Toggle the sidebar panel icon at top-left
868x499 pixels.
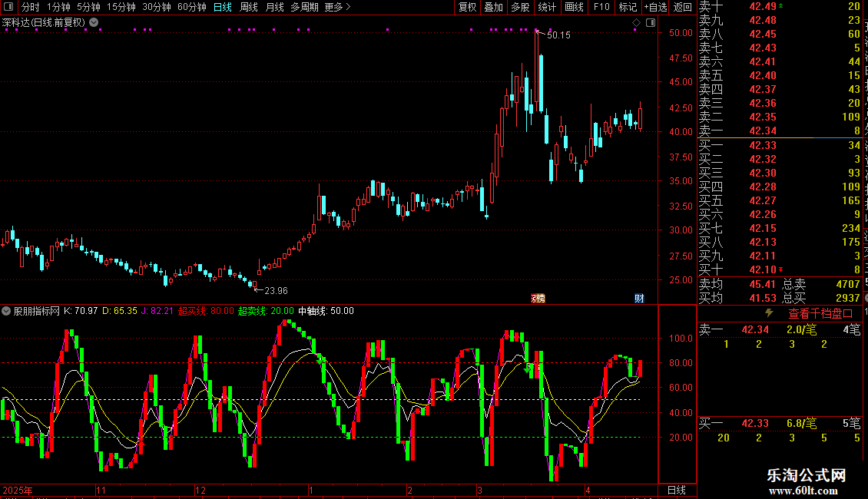click(x=8, y=7)
